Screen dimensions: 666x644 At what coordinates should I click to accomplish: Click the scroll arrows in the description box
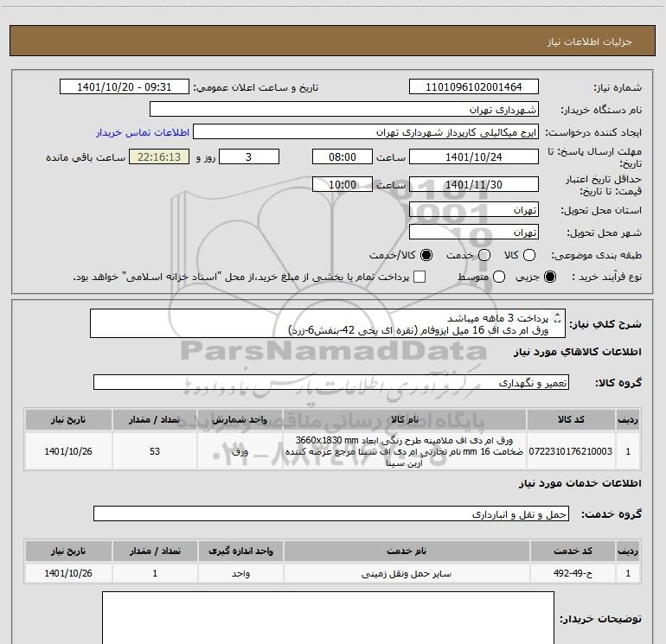(x=558, y=317)
